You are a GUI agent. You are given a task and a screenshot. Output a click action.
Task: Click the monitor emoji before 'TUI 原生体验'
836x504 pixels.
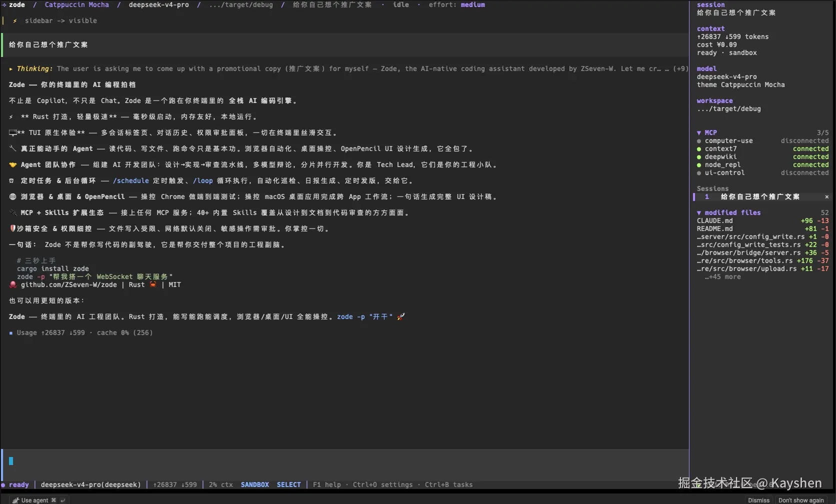[13, 133]
